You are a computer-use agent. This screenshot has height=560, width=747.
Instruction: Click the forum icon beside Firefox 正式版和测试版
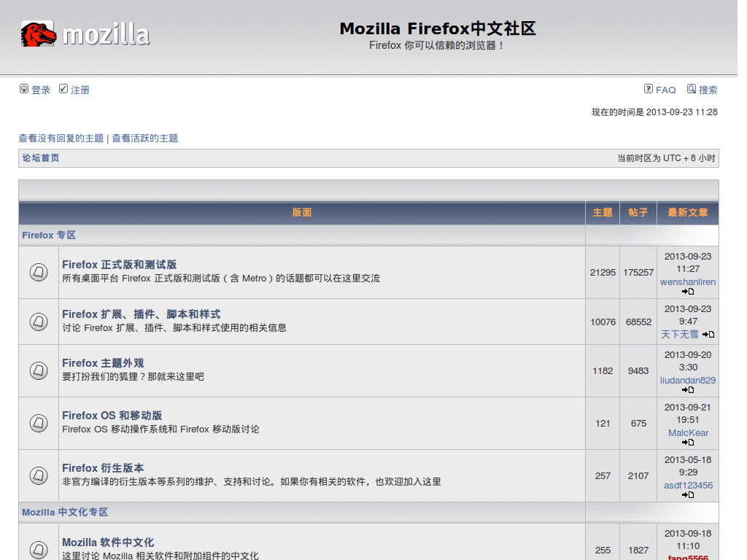38,271
